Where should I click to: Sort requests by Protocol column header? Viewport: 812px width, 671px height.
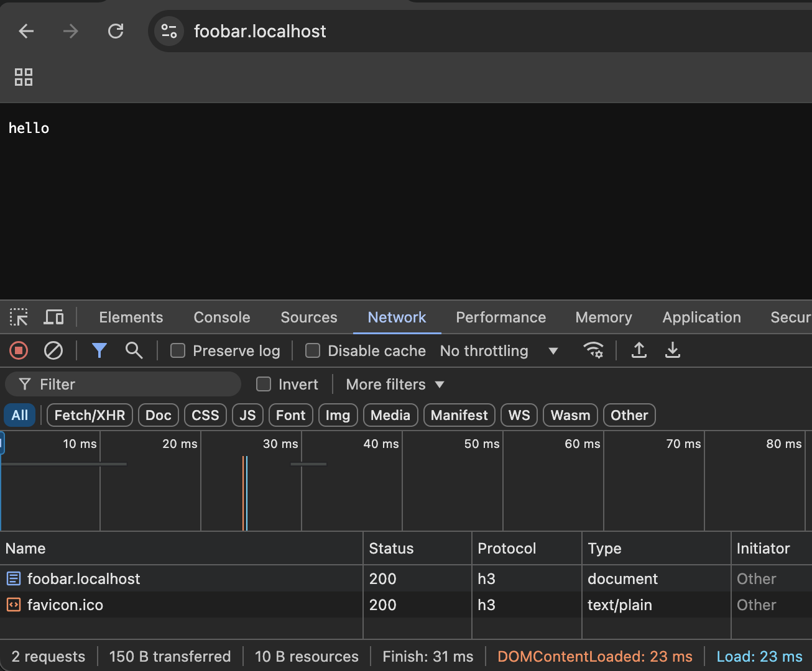tap(527, 549)
